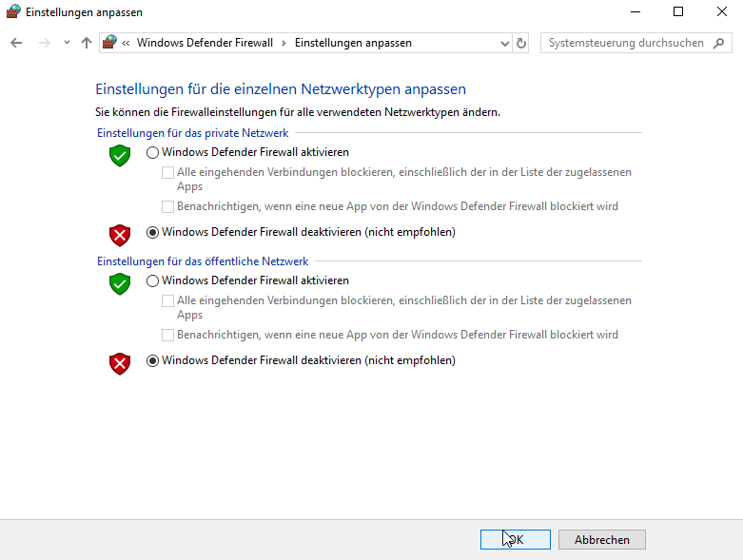The width and height of the screenshot is (743, 560).
Task: Click green shield icon in private network section
Action: 120,155
